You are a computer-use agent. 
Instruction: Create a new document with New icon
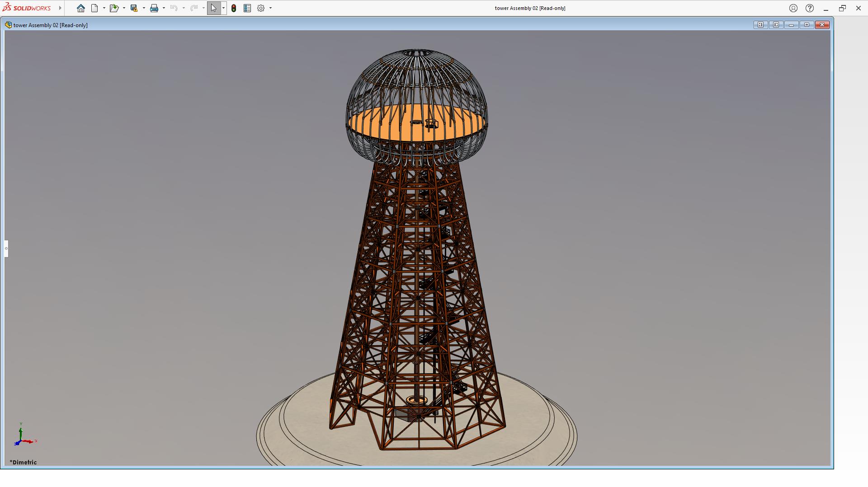click(94, 8)
